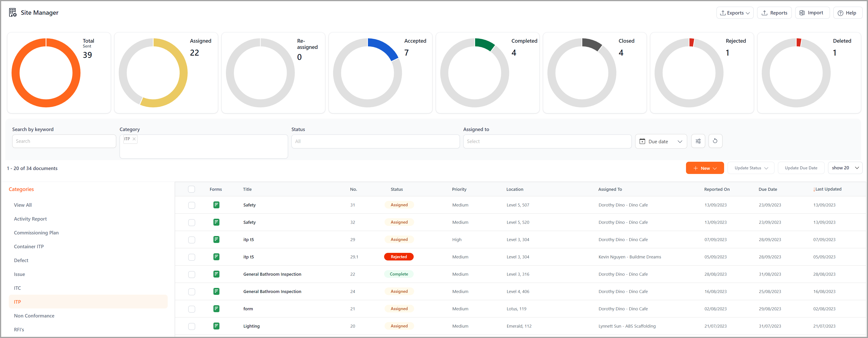Select Non Conformance category
The height and width of the screenshot is (338, 868).
34,315
